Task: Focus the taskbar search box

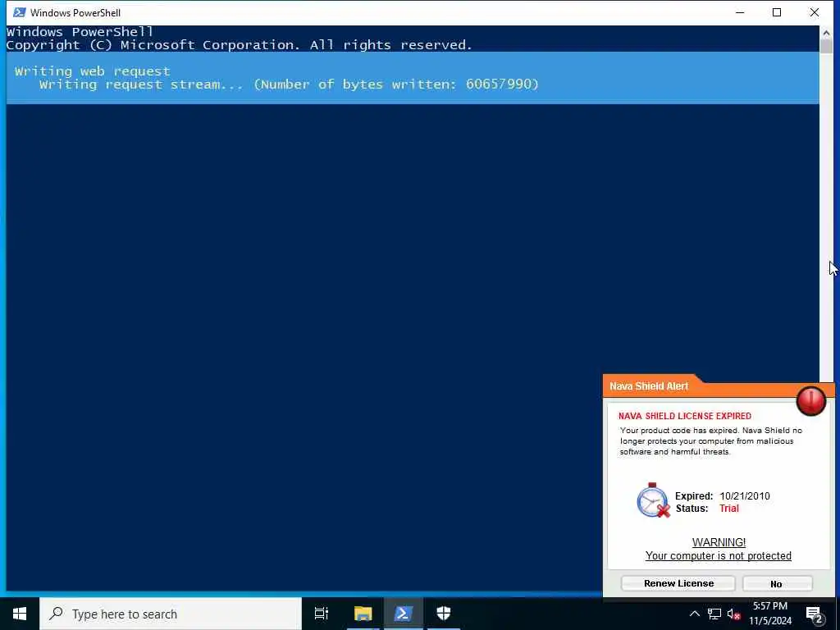Action: pyautogui.click(x=171, y=614)
